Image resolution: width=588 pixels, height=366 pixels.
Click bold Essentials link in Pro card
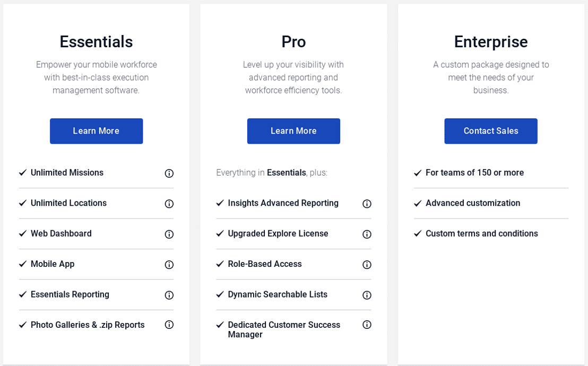point(287,172)
